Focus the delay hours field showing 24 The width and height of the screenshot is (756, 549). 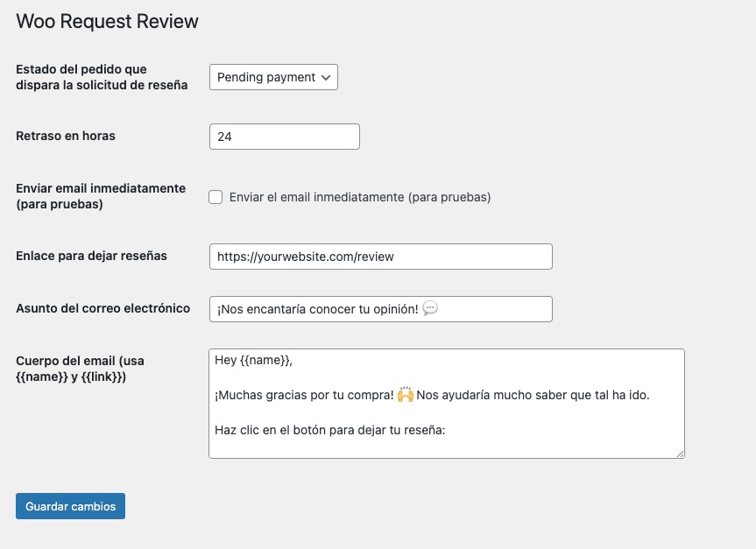(x=285, y=137)
